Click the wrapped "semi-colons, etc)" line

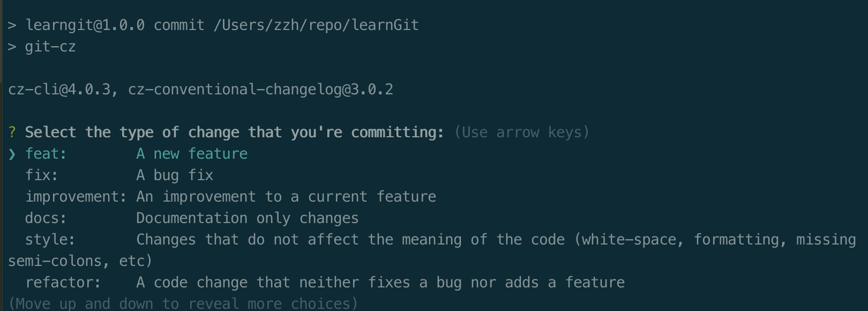(x=80, y=261)
